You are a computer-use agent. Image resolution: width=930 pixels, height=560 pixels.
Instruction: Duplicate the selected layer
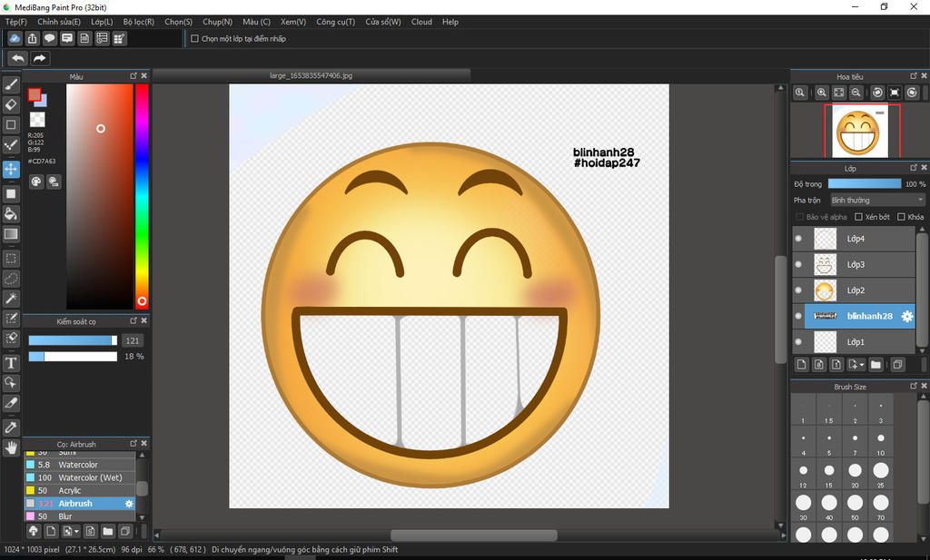(897, 365)
